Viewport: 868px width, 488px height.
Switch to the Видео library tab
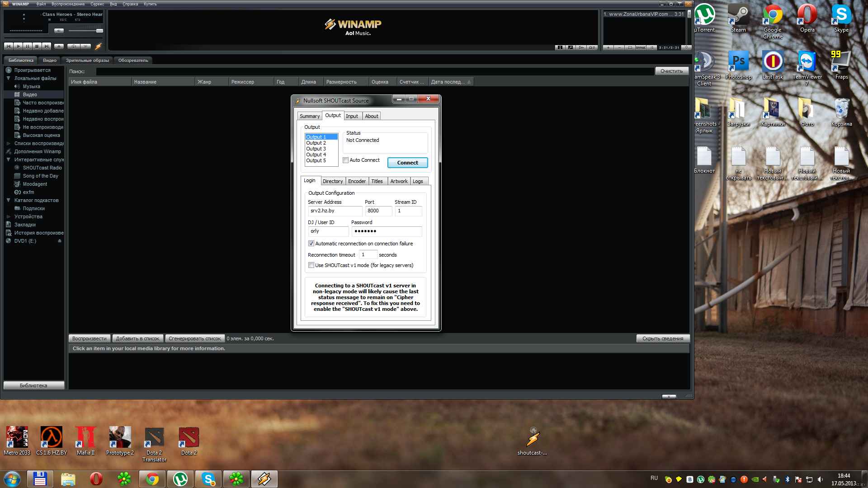(50, 60)
